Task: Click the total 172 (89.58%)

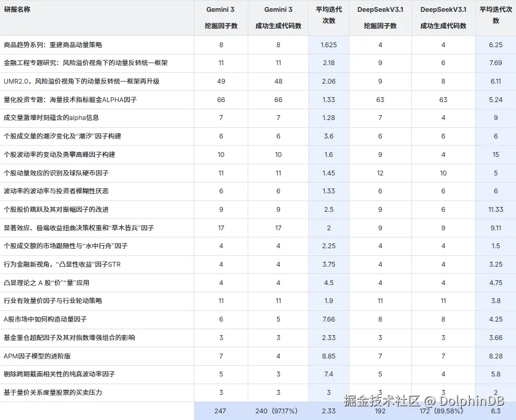Action: coord(441,411)
